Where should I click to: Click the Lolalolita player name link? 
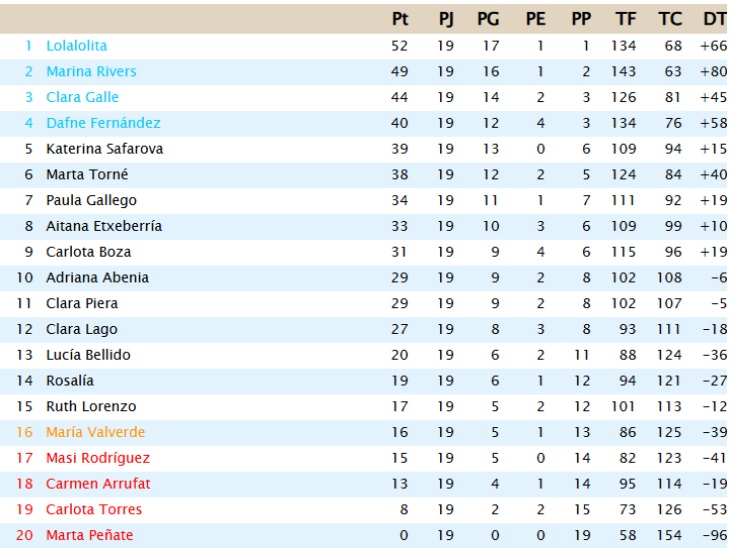[76, 46]
